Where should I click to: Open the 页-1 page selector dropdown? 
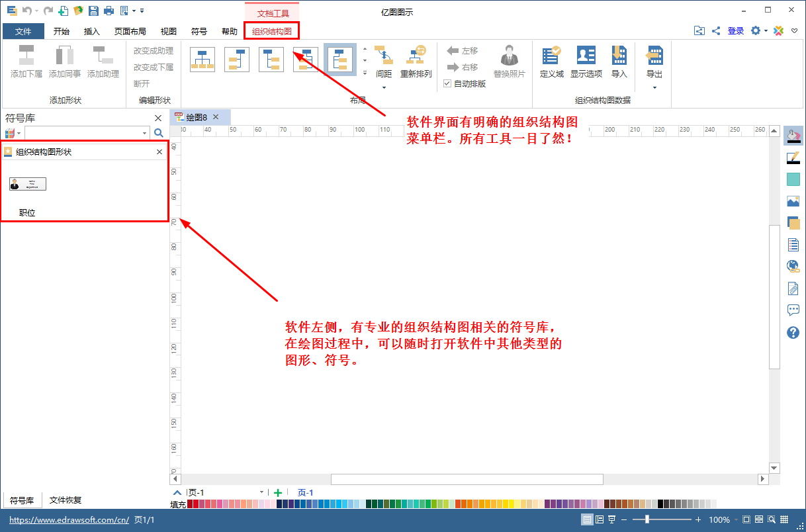click(x=261, y=492)
